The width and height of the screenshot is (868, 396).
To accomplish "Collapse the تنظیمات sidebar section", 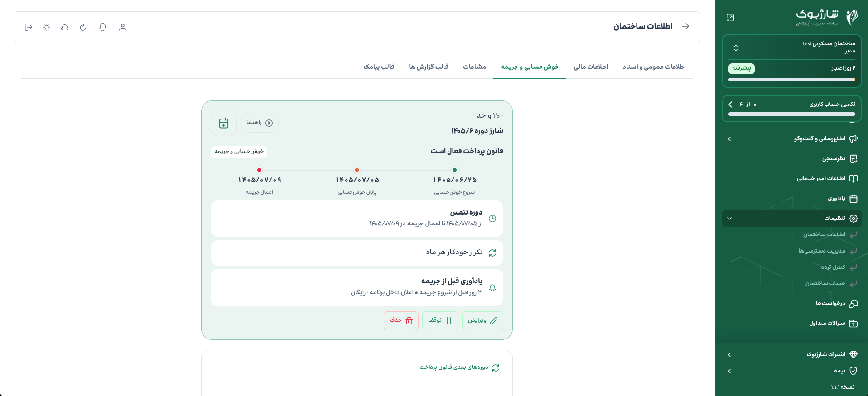I will pyautogui.click(x=791, y=219).
